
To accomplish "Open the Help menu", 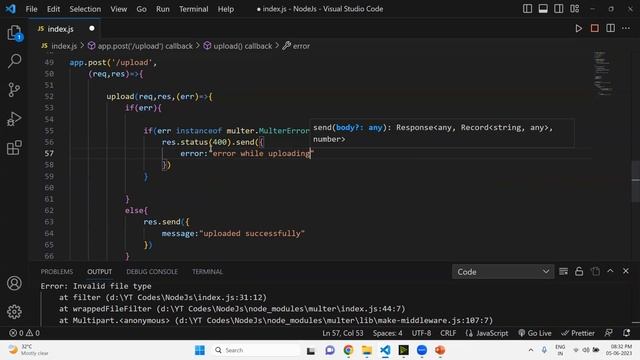I will point(226,9).
